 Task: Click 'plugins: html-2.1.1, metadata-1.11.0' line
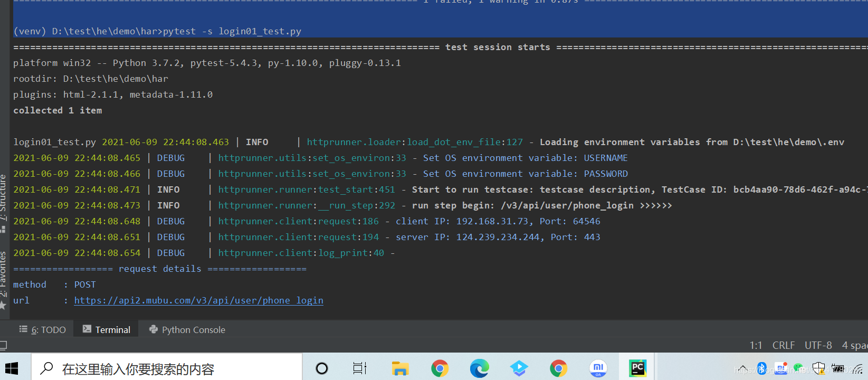113,94
